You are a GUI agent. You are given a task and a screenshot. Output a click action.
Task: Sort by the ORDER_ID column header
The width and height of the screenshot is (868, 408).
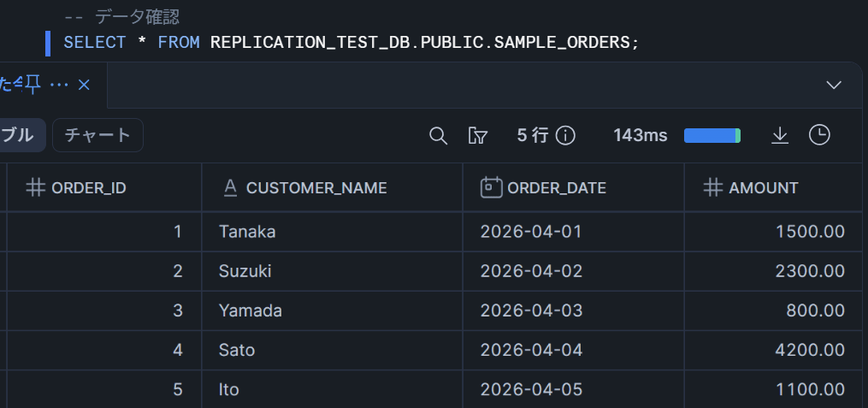click(x=89, y=187)
